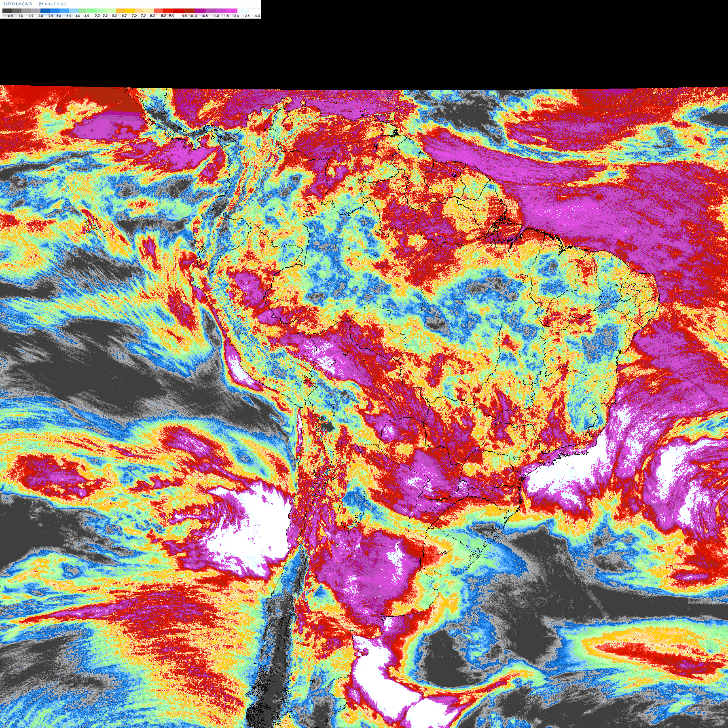Select the 11.0 legend value
Screen dimensions: 728x728
point(216,16)
